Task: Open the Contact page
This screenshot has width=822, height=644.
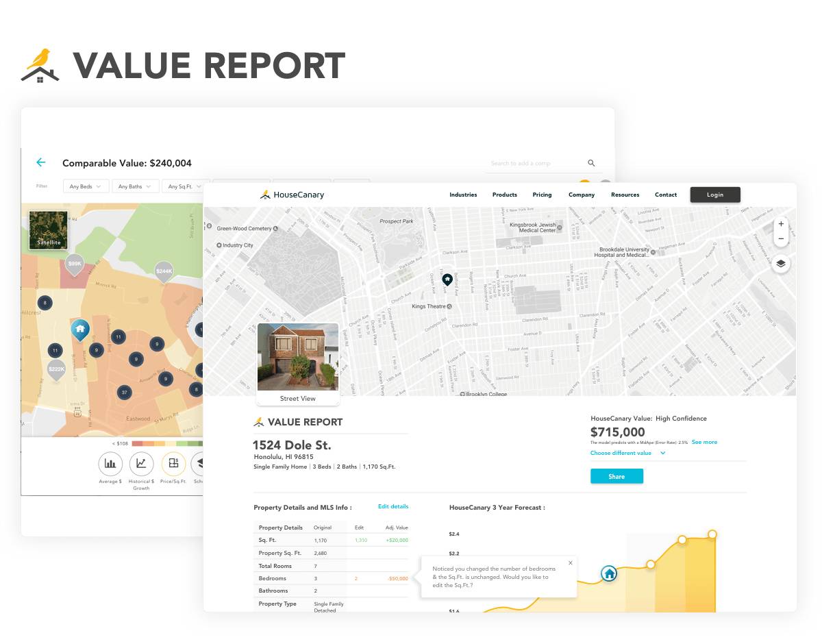Action: click(666, 195)
